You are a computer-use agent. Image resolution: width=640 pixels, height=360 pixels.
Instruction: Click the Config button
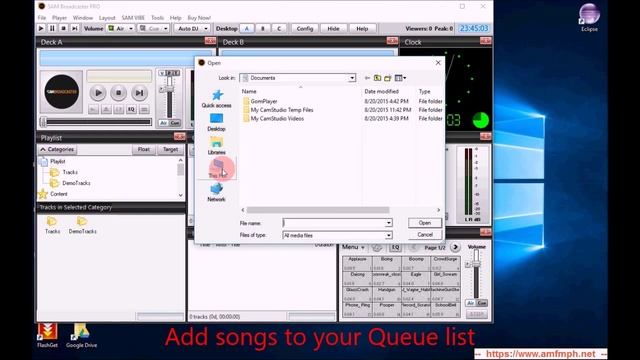[304, 29]
